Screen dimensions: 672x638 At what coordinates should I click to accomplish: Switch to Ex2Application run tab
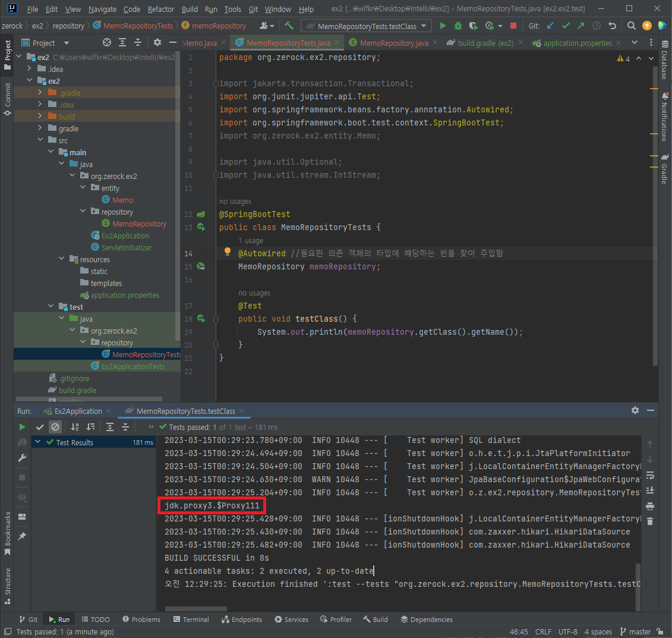pyautogui.click(x=78, y=411)
